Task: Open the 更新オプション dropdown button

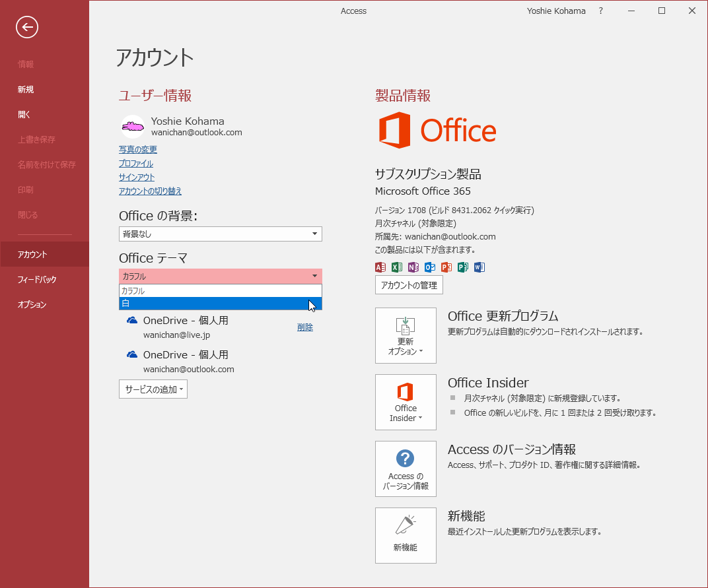Action: point(406,335)
